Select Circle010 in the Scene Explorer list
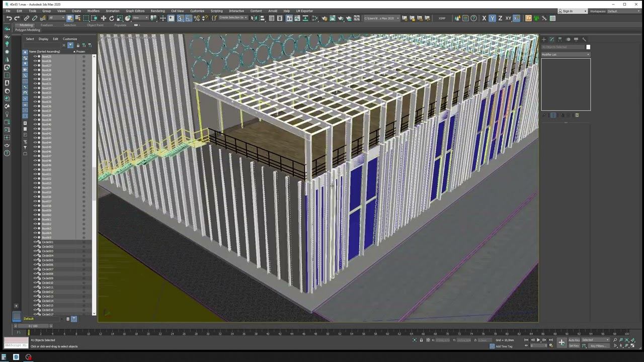 click(47, 283)
